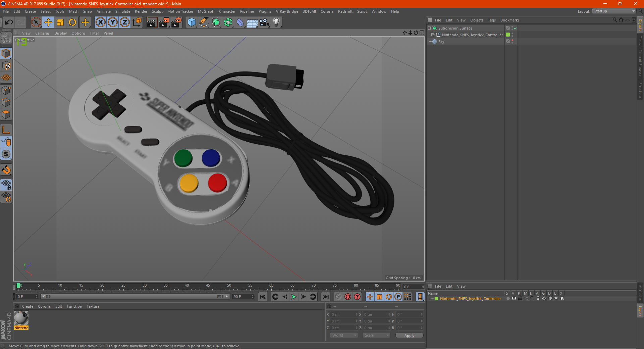Click the Undo arrow icon
Viewport: 644px width, 349px height.
pos(9,22)
